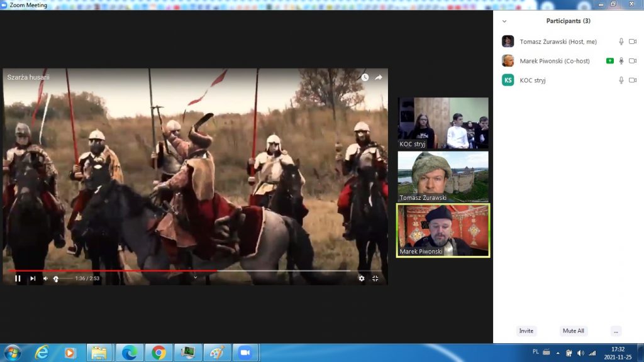The height and width of the screenshot is (362, 644).
Task: Open the more options ellipsis button
Action: click(x=616, y=331)
